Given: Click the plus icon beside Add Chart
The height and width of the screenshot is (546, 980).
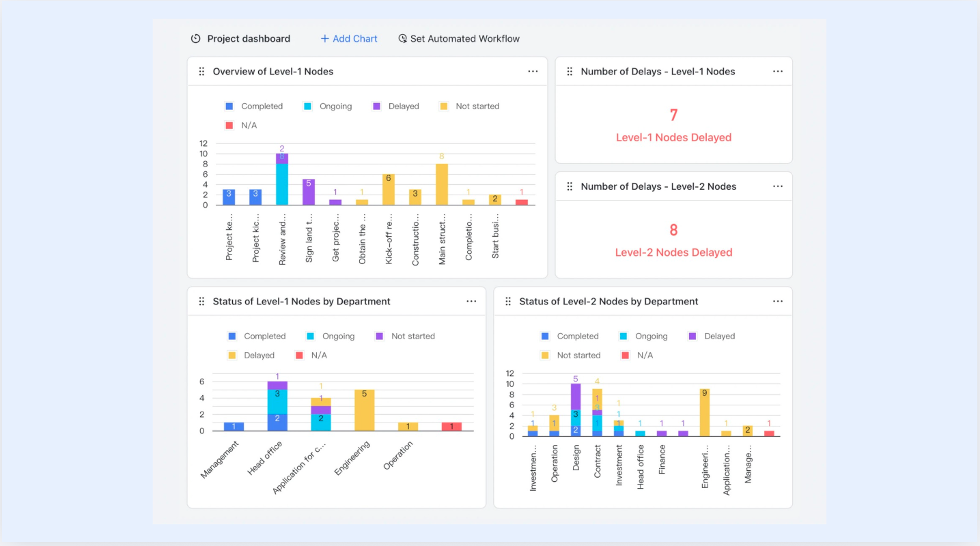Looking at the screenshot, I should tap(325, 39).
